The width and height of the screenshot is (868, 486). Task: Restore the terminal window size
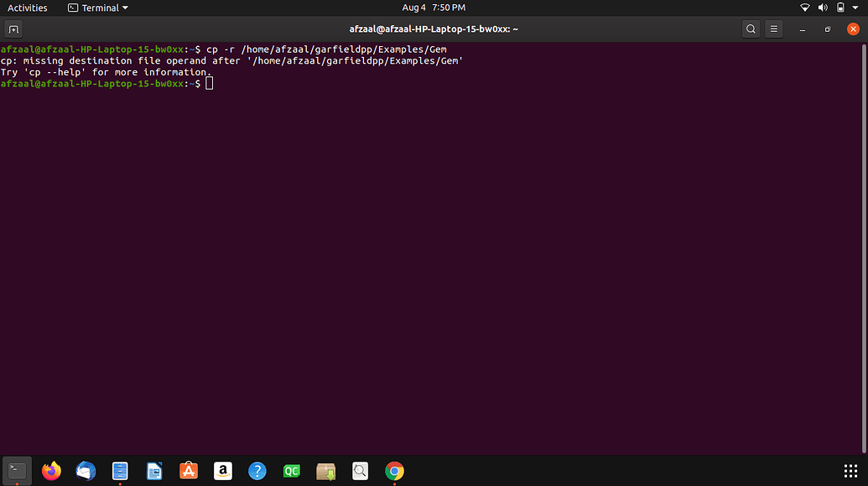point(828,29)
